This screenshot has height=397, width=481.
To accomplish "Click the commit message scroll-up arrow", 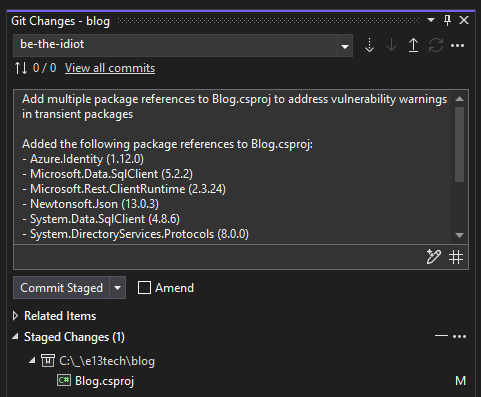I will click(x=459, y=99).
